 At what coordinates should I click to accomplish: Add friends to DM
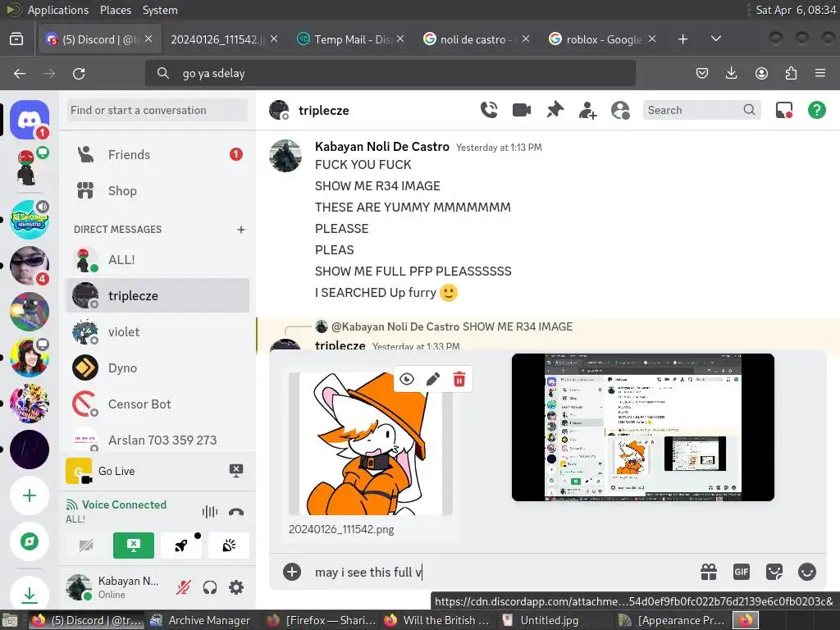pyautogui.click(x=587, y=110)
